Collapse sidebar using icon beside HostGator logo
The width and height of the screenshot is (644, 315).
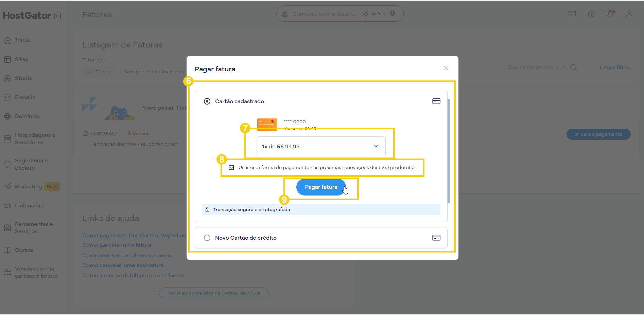point(57,16)
